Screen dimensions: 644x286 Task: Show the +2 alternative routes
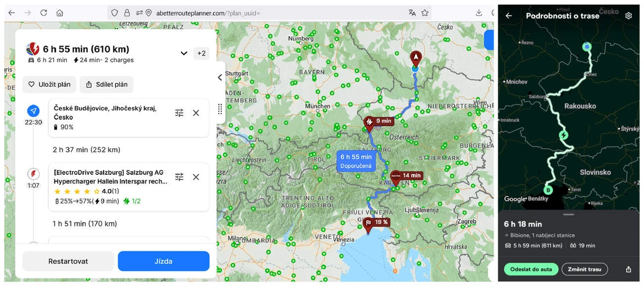(x=201, y=53)
